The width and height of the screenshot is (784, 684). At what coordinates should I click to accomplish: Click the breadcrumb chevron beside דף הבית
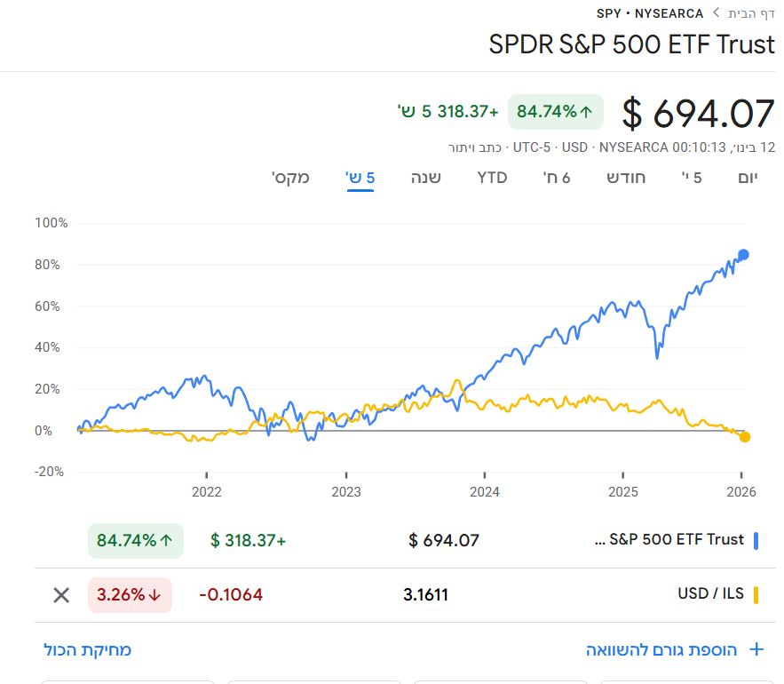click(717, 13)
